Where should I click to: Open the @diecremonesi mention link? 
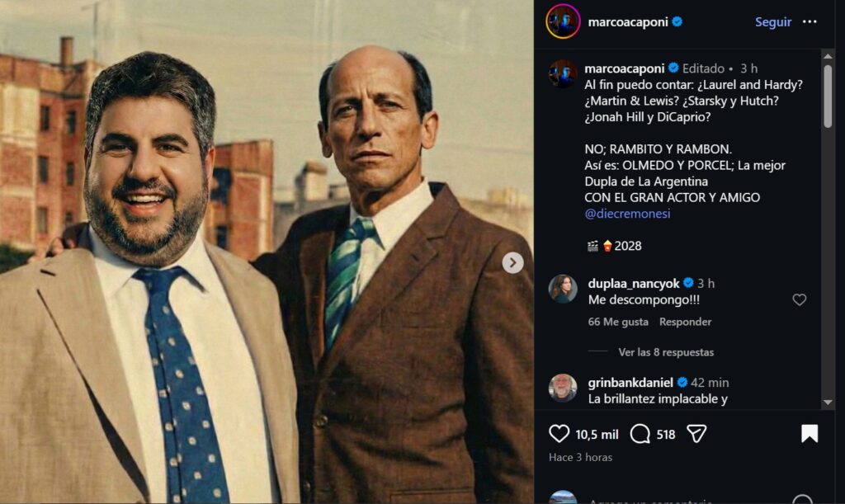[x=625, y=214]
